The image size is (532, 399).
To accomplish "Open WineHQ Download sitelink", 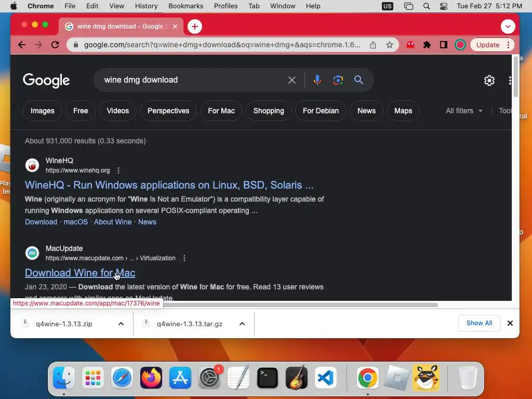I will pyautogui.click(x=41, y=222).
